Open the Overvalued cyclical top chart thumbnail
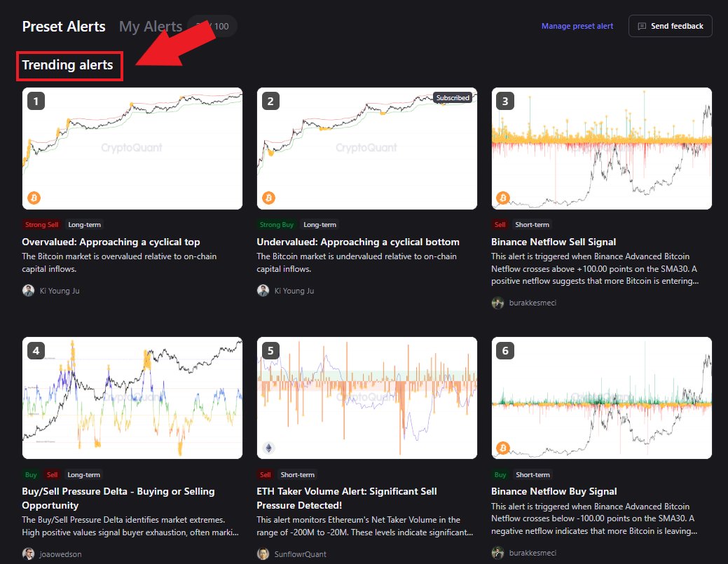The height and width of the screenshot is (564, 728). [132, 149]
